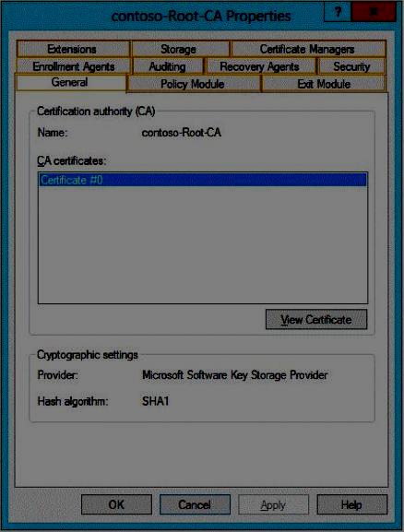Go to the Auditing tab
The width and height of the screenshot is (404, 532).
click(x=168, y=66)
